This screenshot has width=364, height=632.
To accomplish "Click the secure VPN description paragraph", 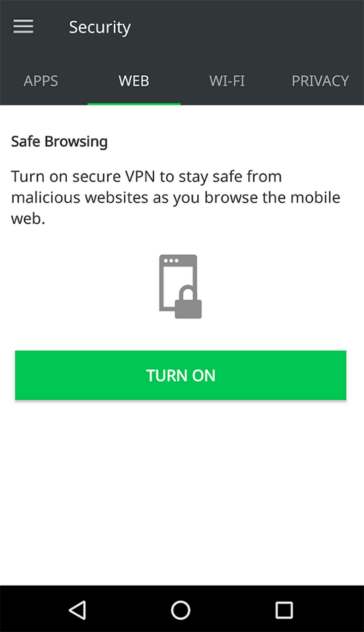I will (176, 197).
